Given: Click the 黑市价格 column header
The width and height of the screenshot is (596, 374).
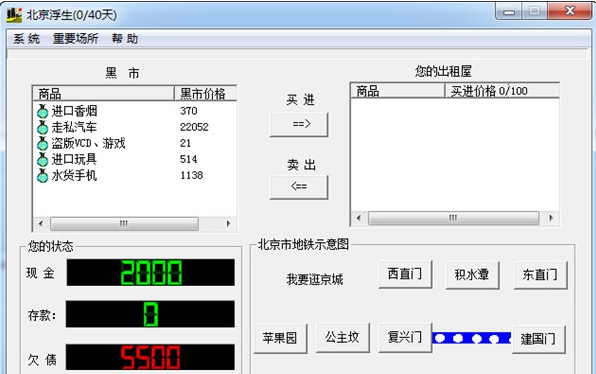Looking at the screenshot, I should tap(206, 94).
